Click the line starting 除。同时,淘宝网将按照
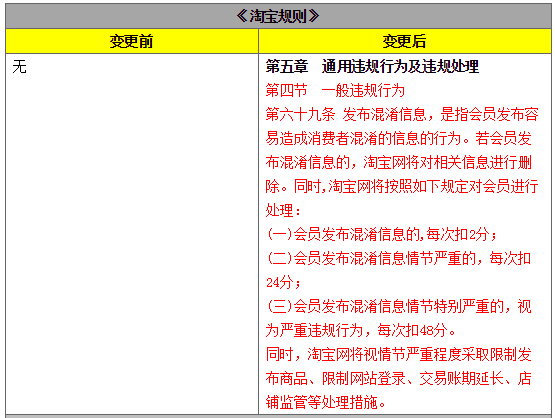The height and width of the screenshot is (418, 555). pos(402,187)
